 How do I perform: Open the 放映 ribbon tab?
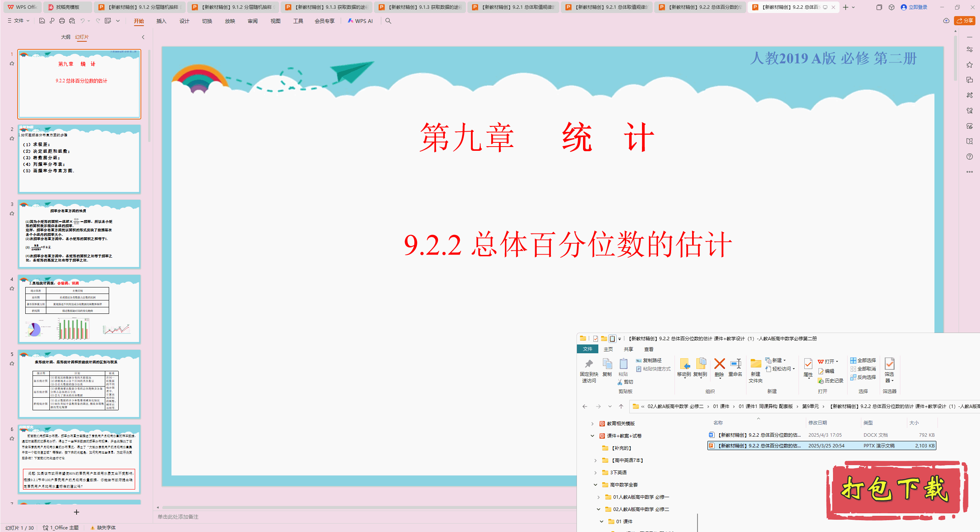(x=230, y=21)
